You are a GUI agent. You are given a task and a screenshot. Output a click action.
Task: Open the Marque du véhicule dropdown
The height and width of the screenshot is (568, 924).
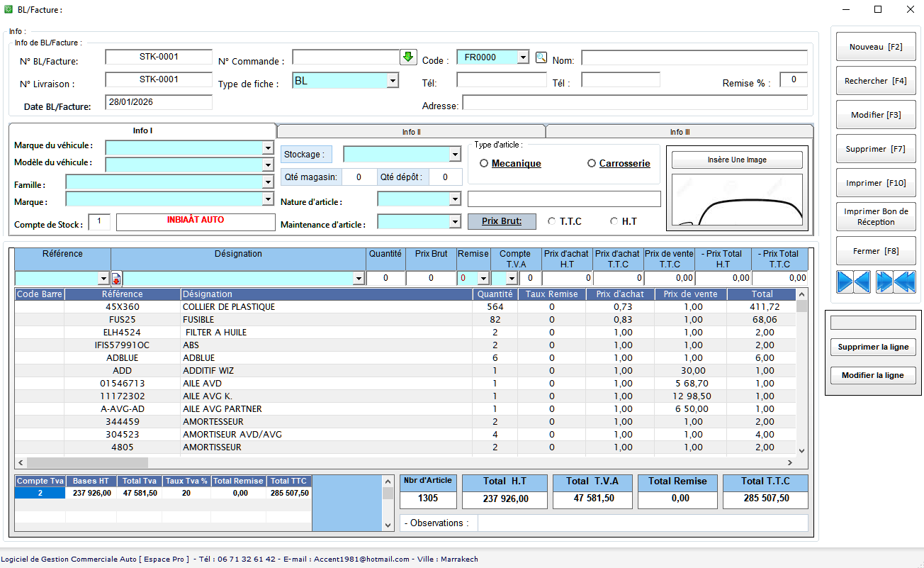[268, 147]
